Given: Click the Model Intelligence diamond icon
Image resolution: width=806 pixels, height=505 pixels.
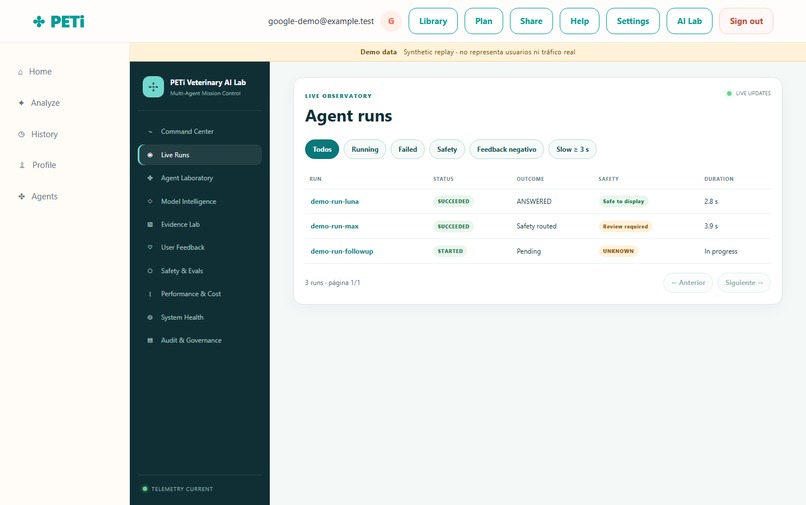Looking at the screenshot, I should pyautogui.click(x=150, y=201).
